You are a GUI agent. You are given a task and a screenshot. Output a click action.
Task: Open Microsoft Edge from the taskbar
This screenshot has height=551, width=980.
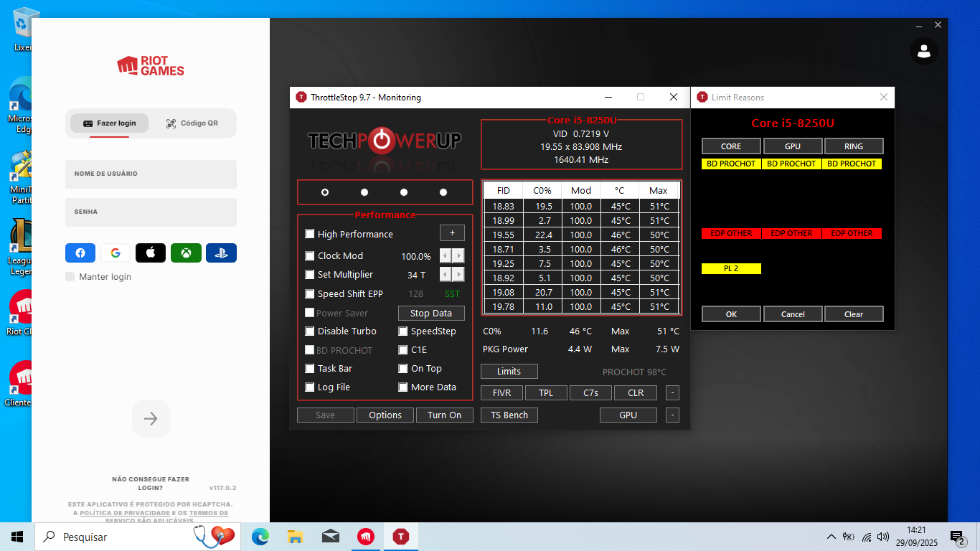point(260,537)
